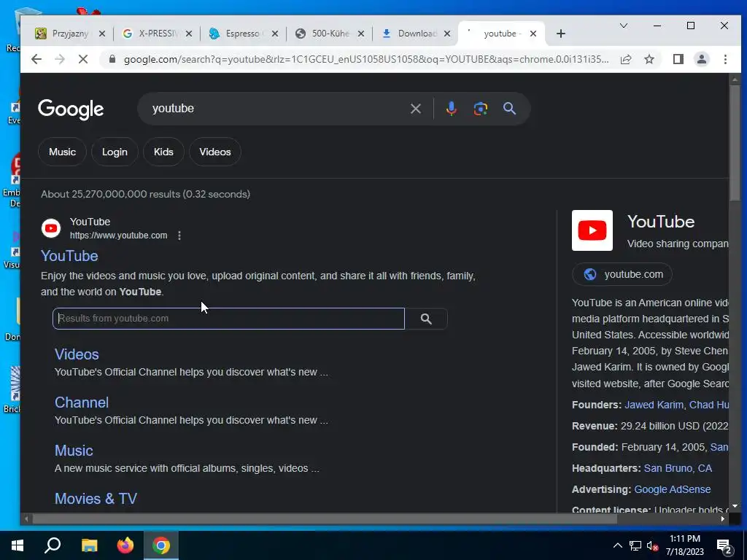This screenshot has height=560, width=747.
Task: Go back using the browser back arrow
Action: tap(36, 59)
